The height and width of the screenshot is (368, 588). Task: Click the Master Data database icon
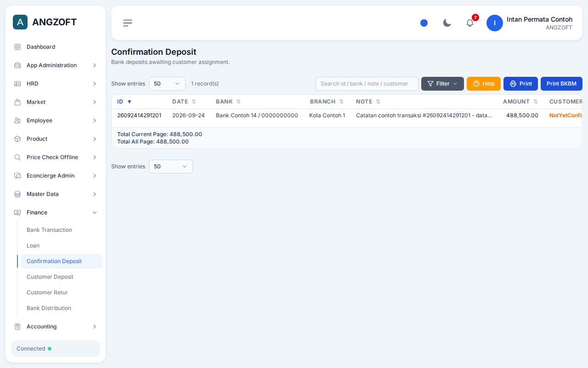(17, 194)
